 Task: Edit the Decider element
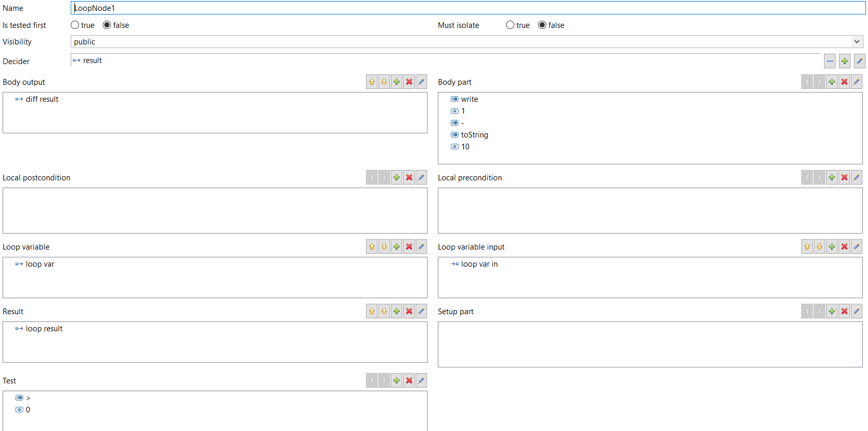tap(860, 61)
